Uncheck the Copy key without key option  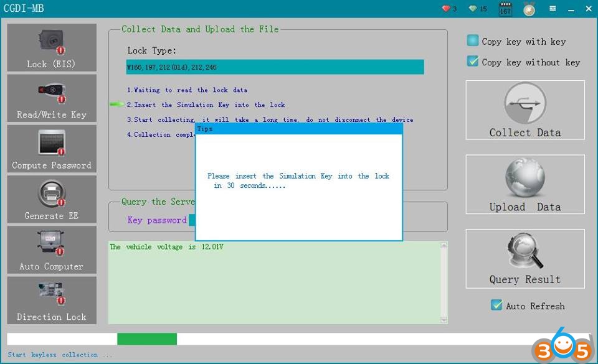[x=473, y=62]
